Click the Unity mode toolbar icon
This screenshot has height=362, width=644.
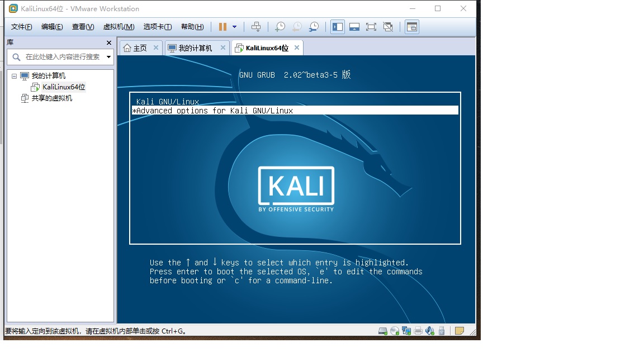[x=388, y=27]
